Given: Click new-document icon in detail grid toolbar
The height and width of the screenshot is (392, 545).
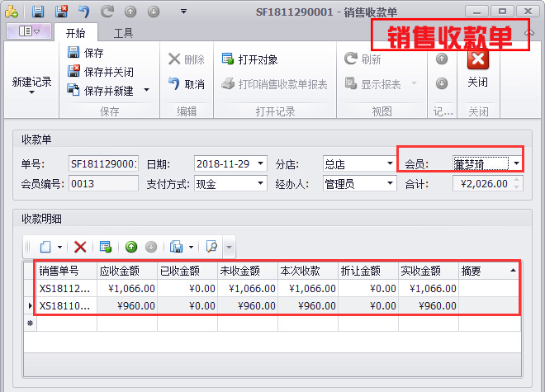Looking at the screenshot, I should [x=46, y=247].
